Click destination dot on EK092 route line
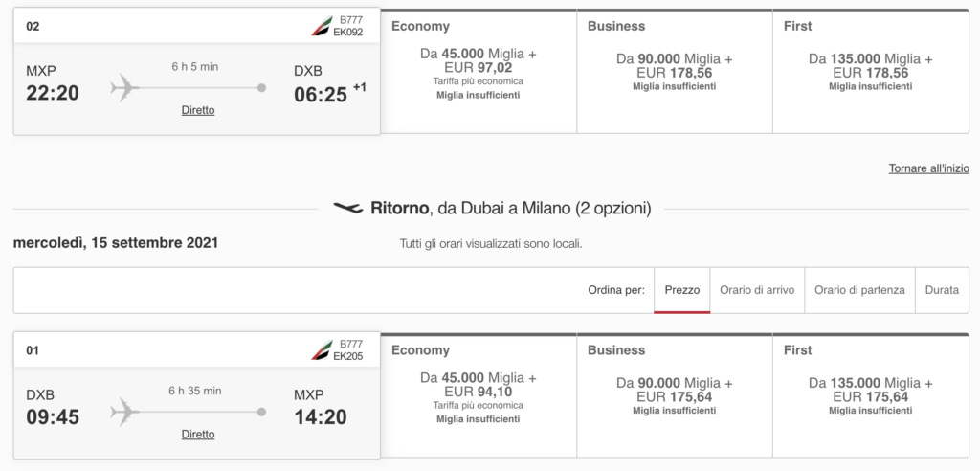 [261, 87]
